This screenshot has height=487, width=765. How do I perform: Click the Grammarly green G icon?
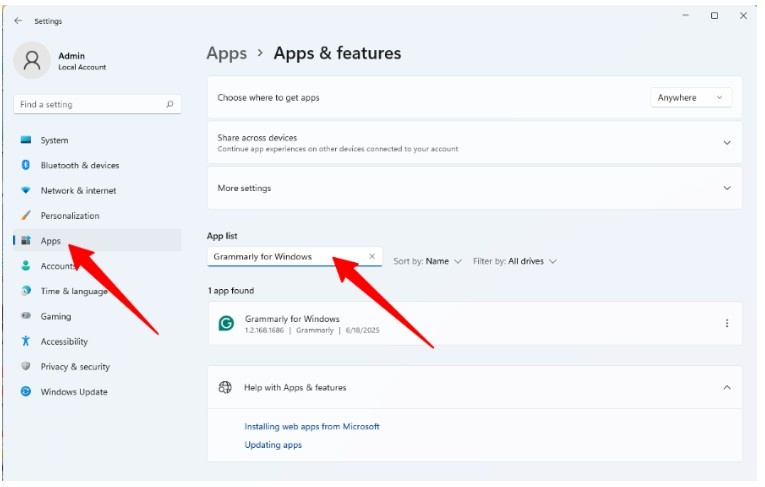coord(226,323)
